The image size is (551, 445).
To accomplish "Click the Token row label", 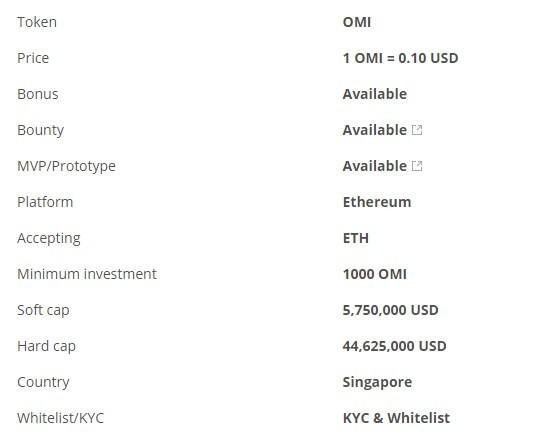I will [37, 22].
